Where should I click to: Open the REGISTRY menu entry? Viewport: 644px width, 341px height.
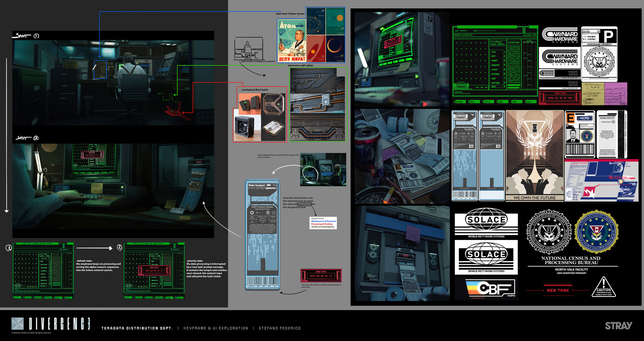(x=495, y=65)
